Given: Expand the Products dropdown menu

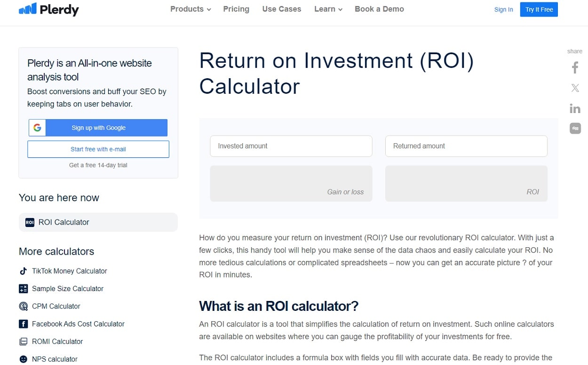Looking at the screenshot, I should pos(190,9).
